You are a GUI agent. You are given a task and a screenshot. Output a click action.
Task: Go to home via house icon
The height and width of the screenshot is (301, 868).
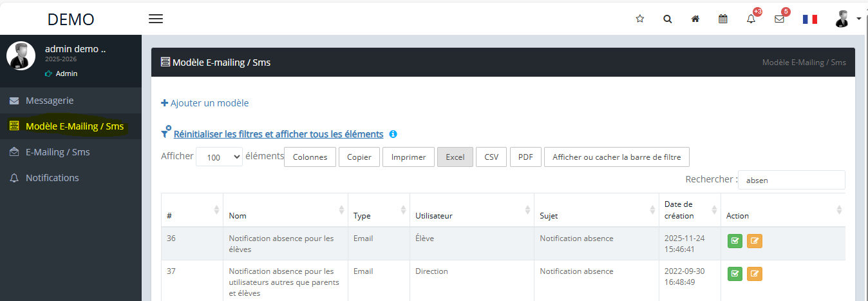pyautogui.click(x=695, y=19)
